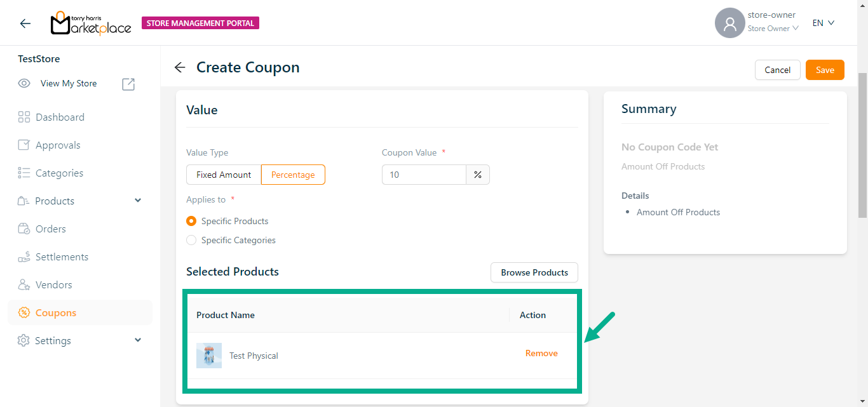This screenshot has height=407, width=868.
Task: Select the Specific Products radio button
Action: coord(191,221)
